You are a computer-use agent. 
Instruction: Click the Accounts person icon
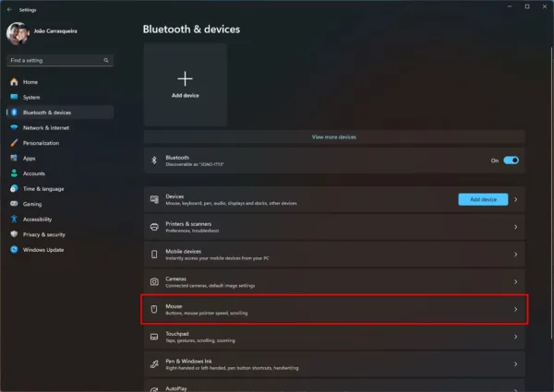(x=14, y=173)
